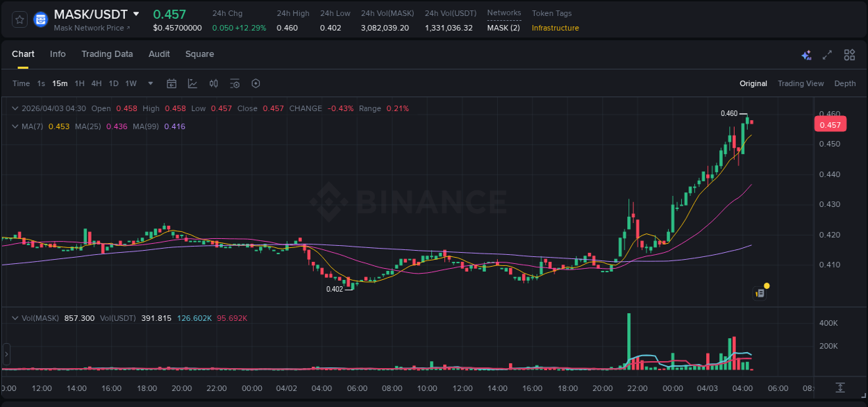Select the 4H interval
This screenshot has height=407, width=868.
point(97,83)
